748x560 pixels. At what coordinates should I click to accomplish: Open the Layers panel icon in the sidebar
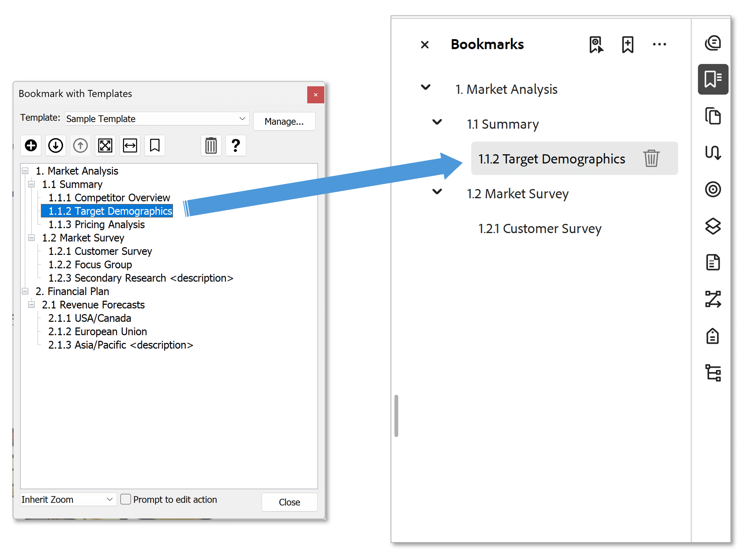coord(713,226)
